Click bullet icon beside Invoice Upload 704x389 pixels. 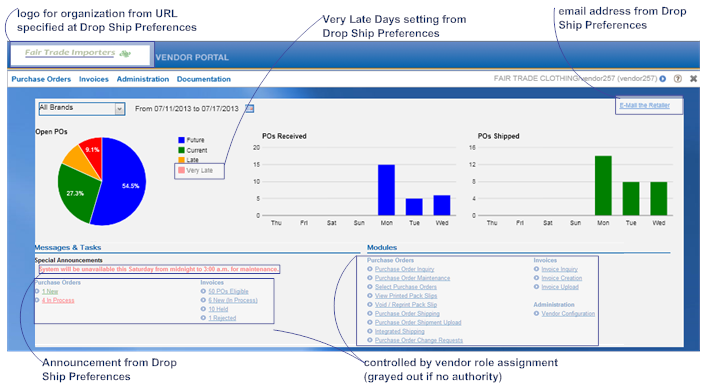(x=537, y=287)
